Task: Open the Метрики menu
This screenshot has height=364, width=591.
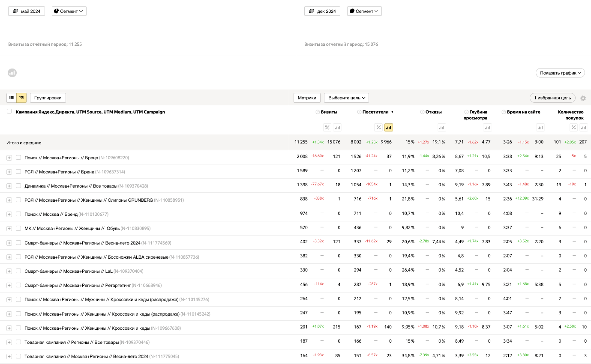Action: 307,98
